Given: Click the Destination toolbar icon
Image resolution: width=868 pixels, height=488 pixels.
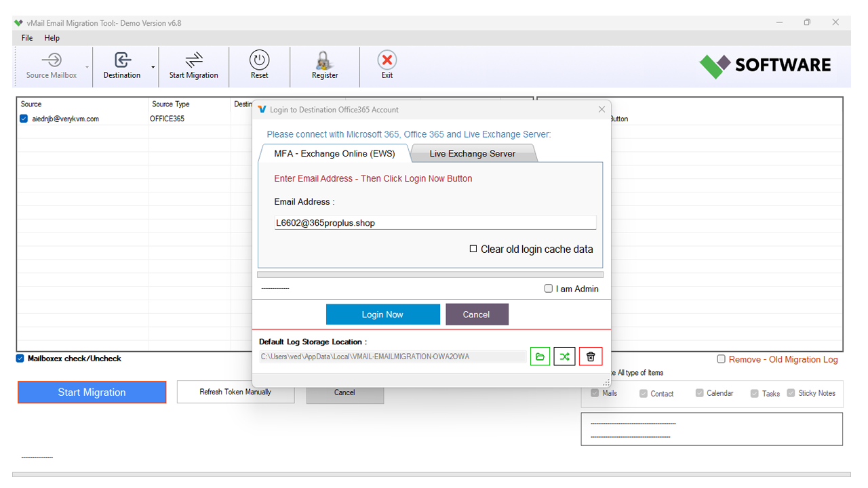Looking at the screenshot, I should pyautogui.click(x=122, y=60).
